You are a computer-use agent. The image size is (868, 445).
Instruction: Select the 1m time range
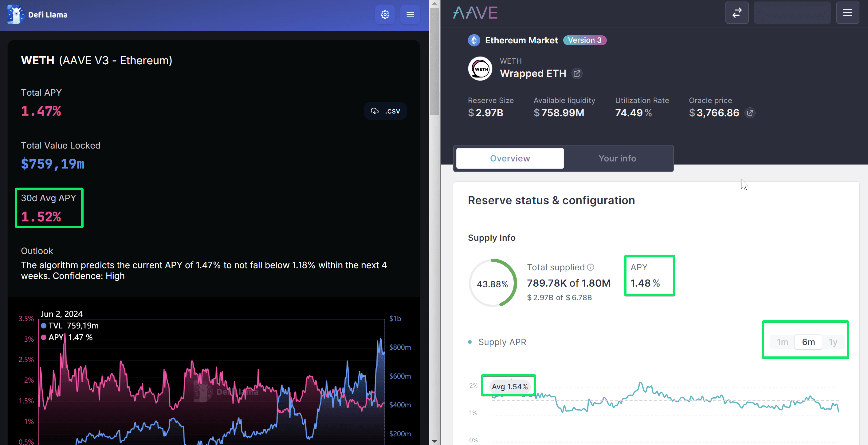[782, 342]
